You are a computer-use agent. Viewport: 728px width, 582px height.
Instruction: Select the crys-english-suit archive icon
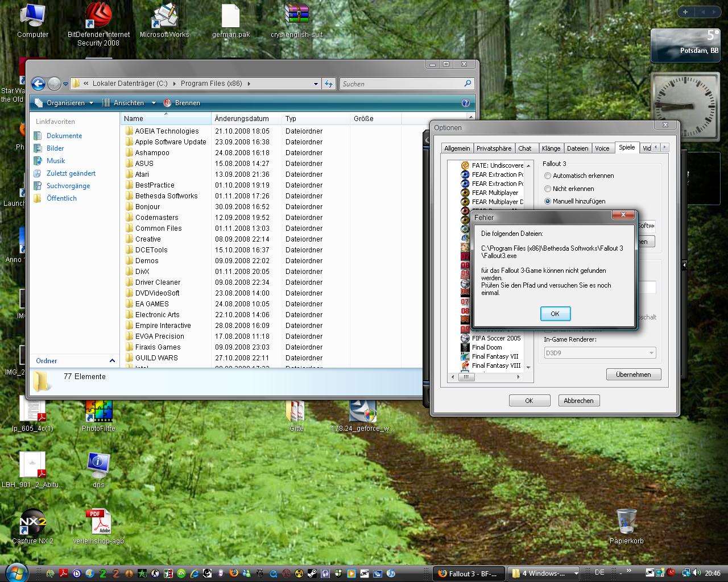click(x=296, y=21)
